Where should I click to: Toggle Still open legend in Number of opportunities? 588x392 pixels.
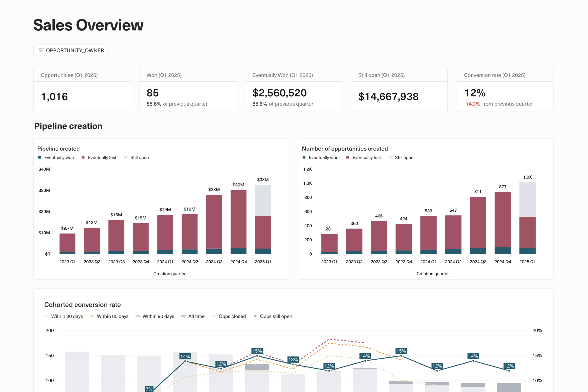401,158
